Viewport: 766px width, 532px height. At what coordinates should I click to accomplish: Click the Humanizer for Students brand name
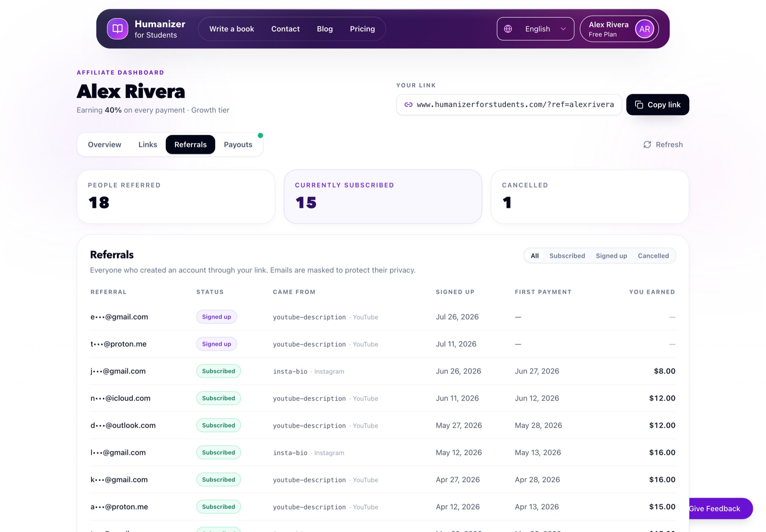(x=160, y=29)
